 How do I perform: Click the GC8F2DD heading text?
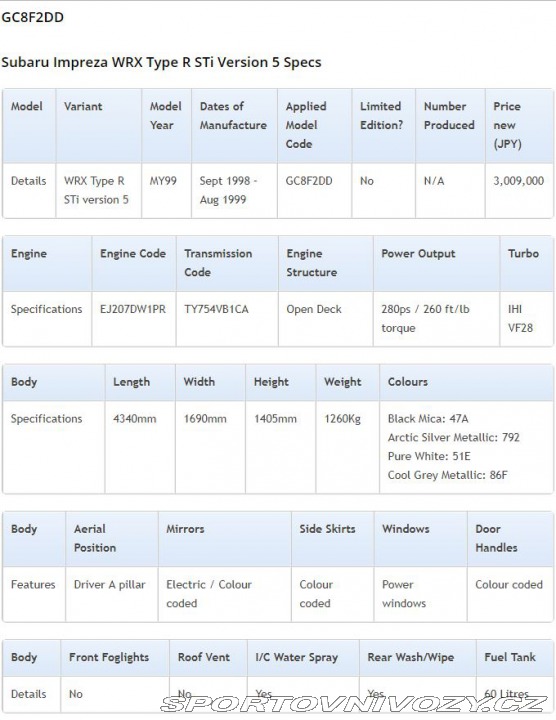click(x=33, y=17)
